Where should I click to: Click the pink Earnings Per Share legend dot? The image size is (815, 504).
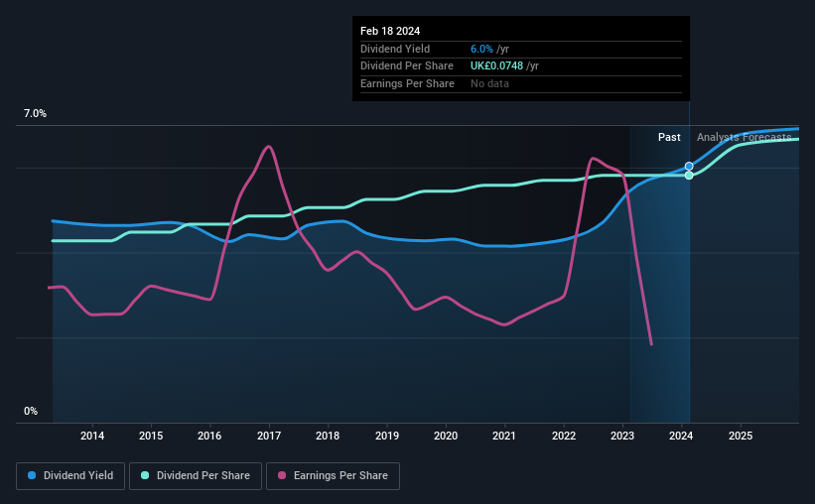[x=282, y=475]
